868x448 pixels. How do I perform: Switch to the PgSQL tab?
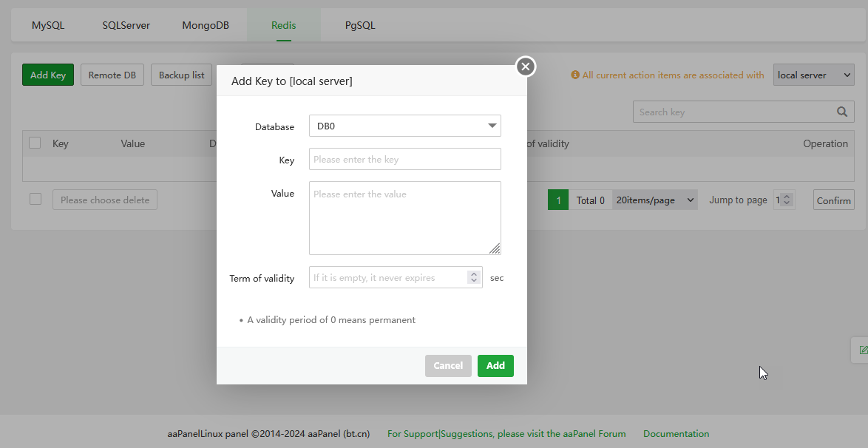(x=360, y=25)
